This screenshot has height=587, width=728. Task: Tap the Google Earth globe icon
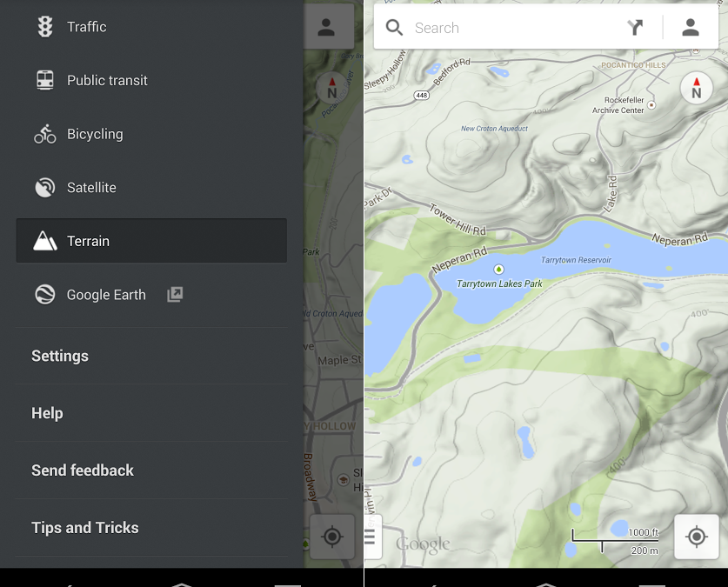[x=45, y=295]
